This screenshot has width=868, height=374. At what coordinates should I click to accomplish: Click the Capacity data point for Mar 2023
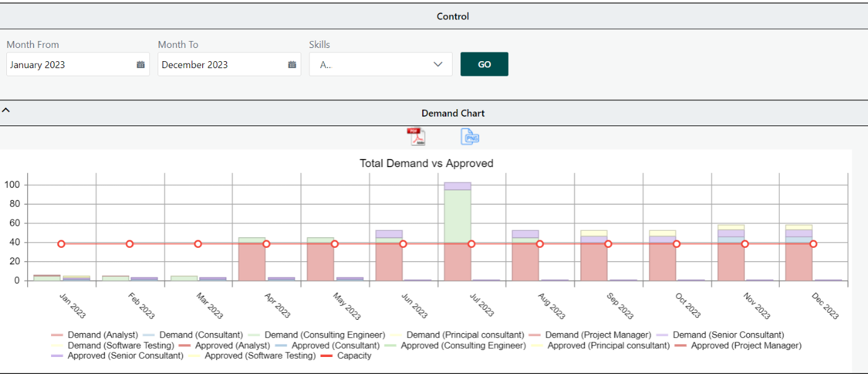coord(198,244)
